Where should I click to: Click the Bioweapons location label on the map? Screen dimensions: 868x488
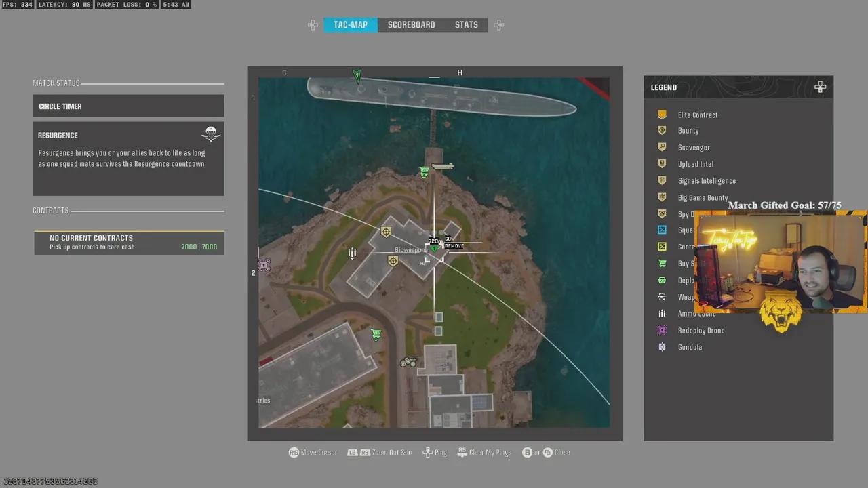(412, 250)
